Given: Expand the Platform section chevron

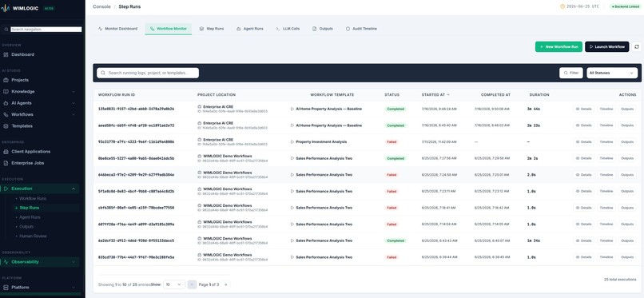Looking at the screenshot, I should (x=74, y=288).
